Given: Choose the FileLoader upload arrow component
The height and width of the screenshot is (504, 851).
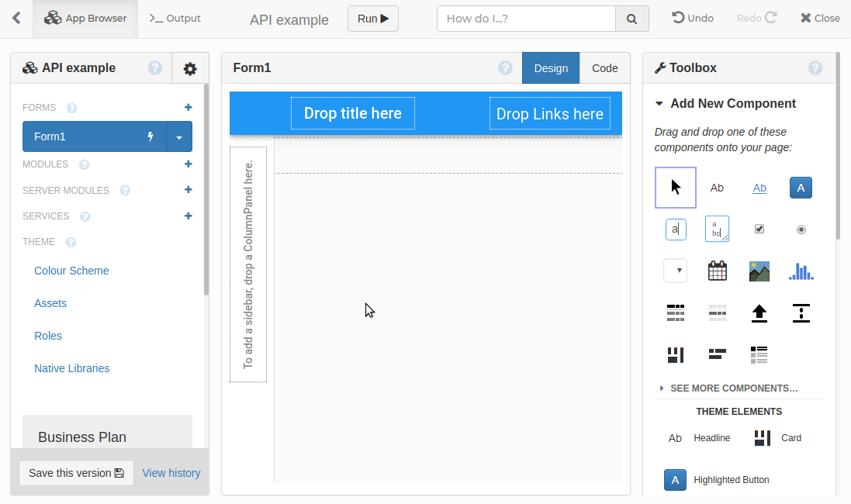Looking at the screenshot, I should click(x=759, y=313).
